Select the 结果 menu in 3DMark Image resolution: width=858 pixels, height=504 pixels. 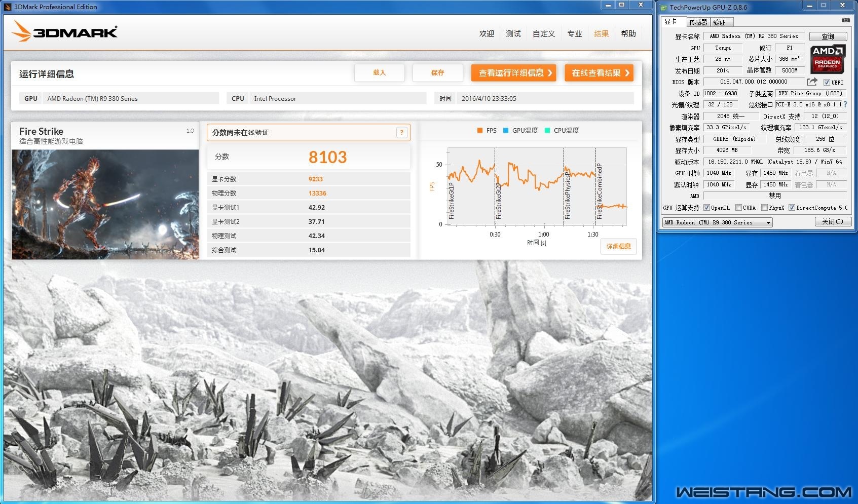[602, 33]
